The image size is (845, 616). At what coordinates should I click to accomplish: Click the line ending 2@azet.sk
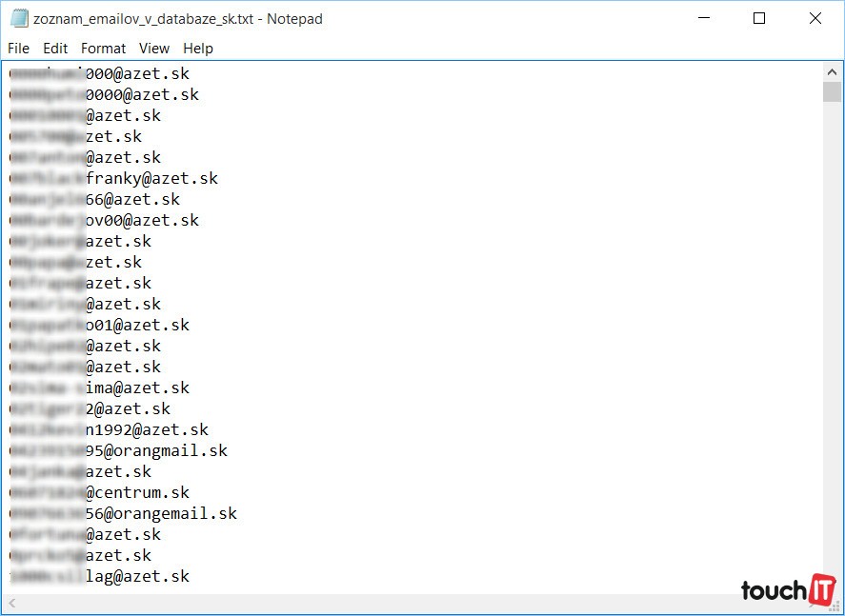(90, 408)
